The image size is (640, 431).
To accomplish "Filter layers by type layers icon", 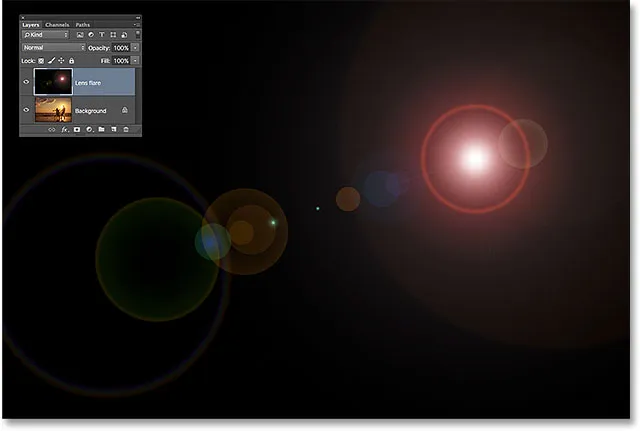I will click(x=102, y=35).
